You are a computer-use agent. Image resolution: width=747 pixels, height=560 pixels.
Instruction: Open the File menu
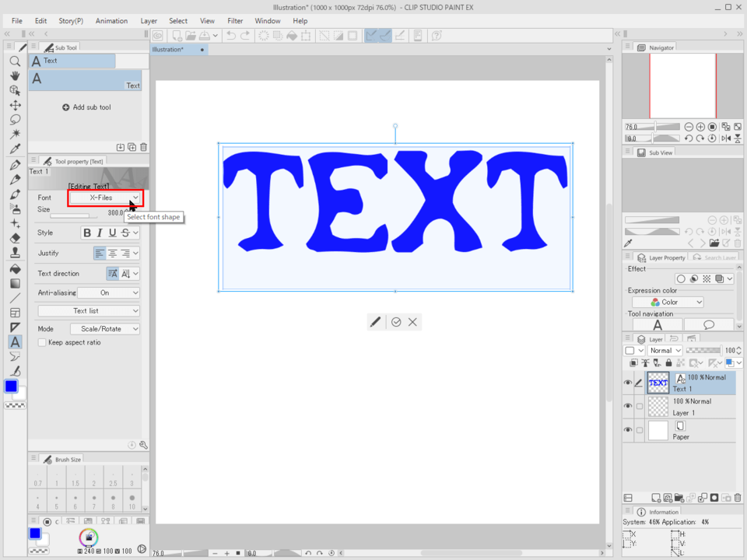pos(16,21)
